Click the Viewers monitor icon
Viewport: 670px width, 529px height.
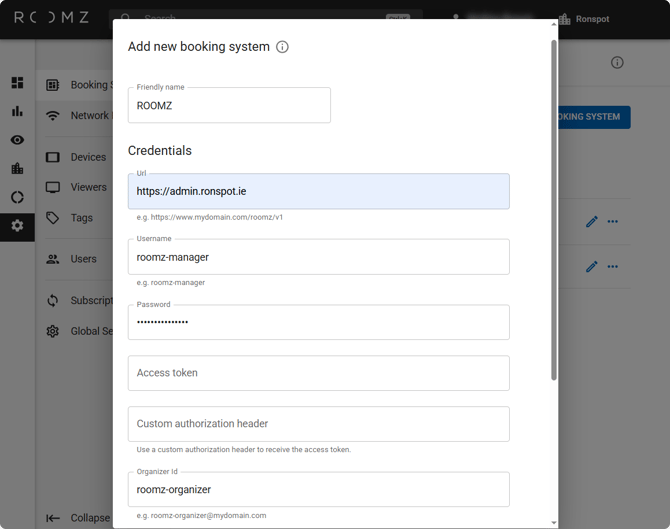pos(53,187)
